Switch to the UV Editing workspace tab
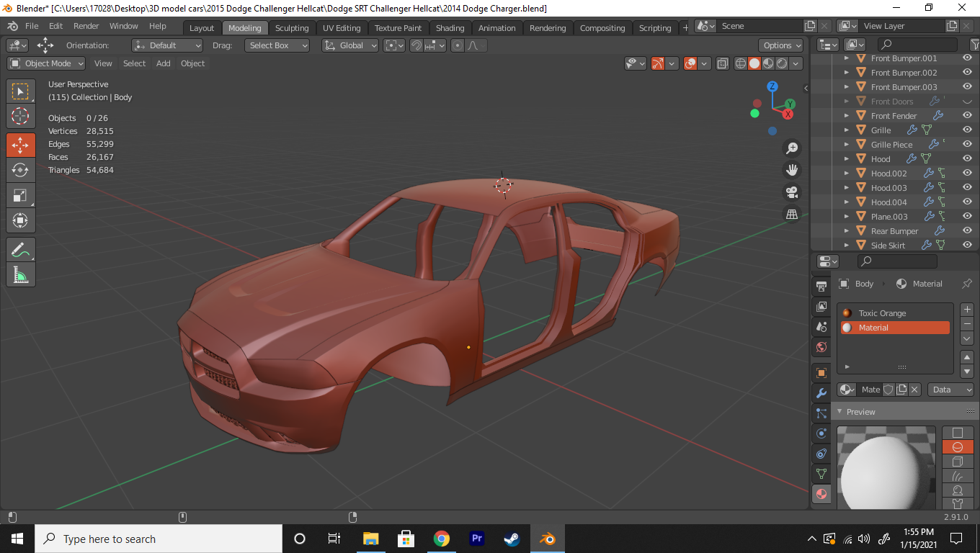980x553 pixels. 342,28
